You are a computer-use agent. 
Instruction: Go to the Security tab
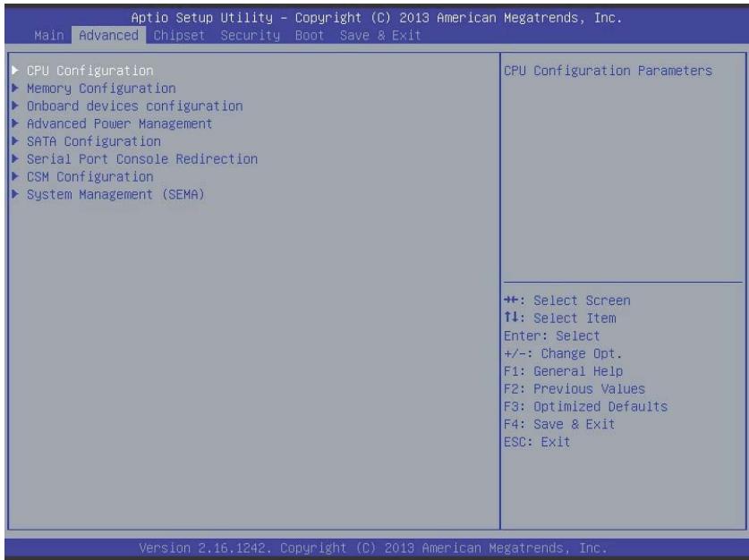pos(251,35)
